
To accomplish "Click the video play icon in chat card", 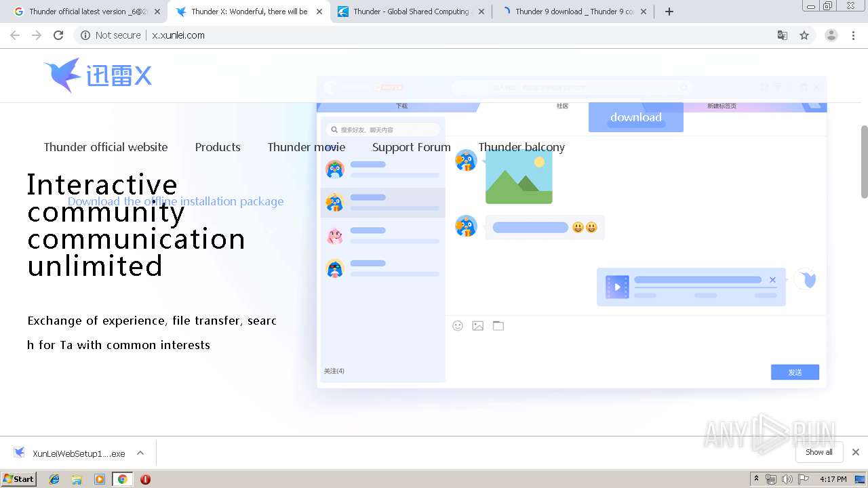I will (617, 287).
